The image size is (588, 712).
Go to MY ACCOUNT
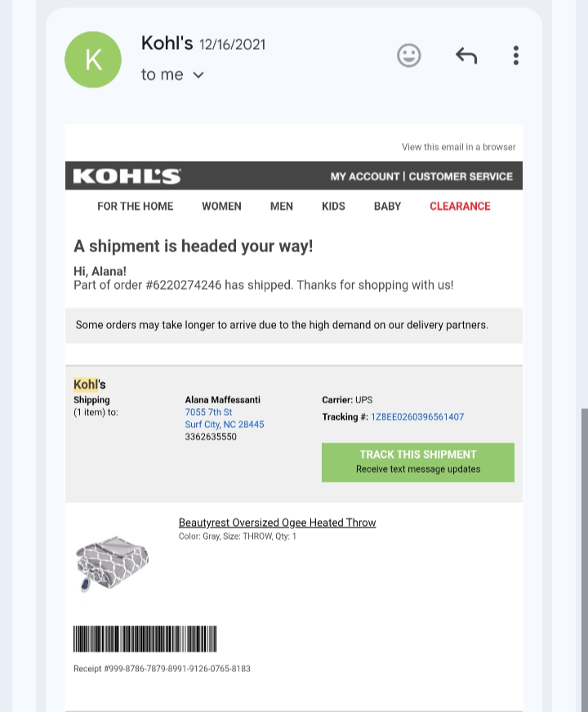click(364, 176)
